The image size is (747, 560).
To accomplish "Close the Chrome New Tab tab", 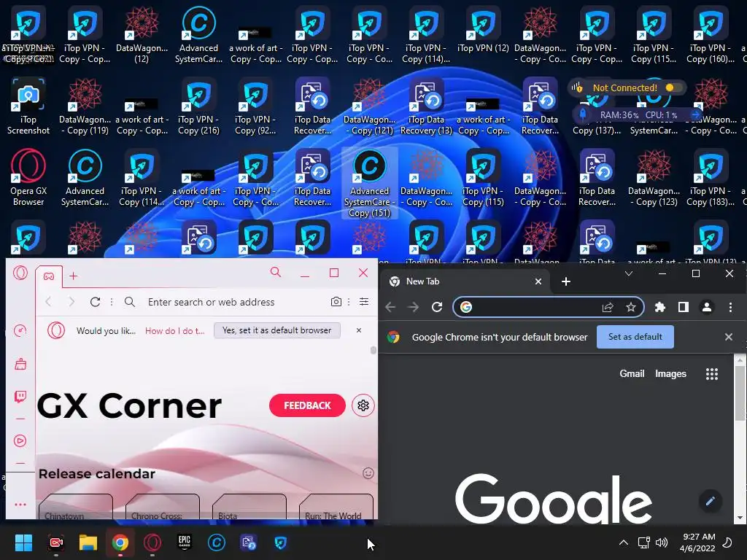I will [538, 281].
